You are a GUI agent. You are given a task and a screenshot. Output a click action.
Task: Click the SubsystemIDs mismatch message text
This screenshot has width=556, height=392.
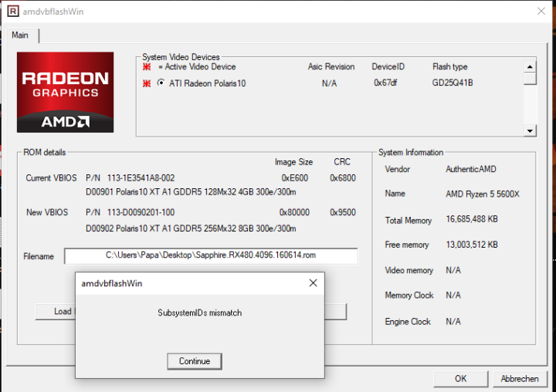pos(200,313)
